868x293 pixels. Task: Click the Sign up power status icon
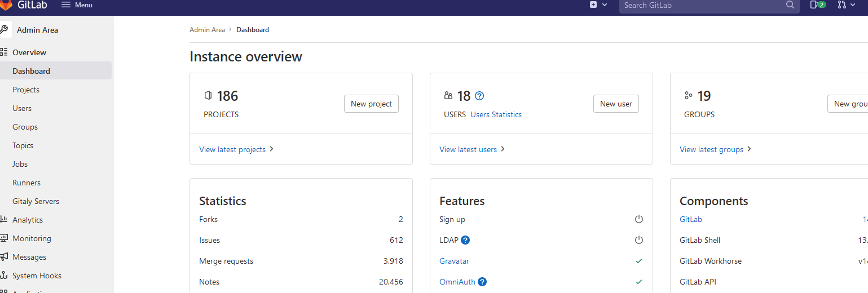click(x=638, y=219)
